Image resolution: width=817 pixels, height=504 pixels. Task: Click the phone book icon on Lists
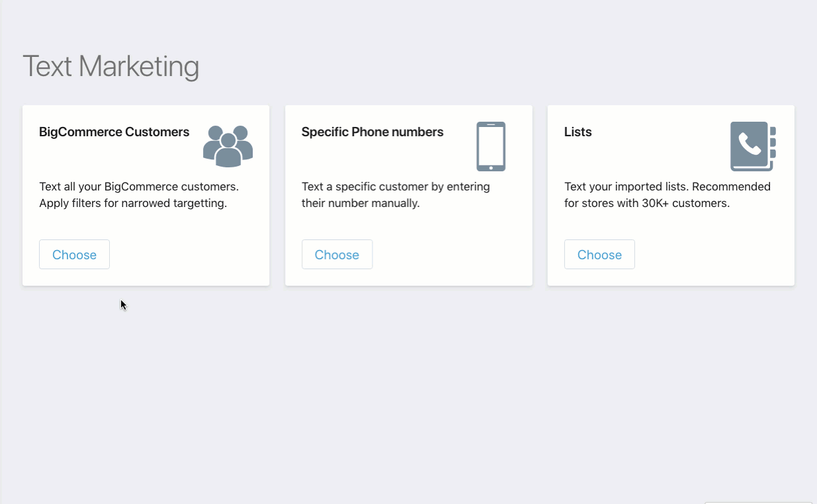point(753,146)
